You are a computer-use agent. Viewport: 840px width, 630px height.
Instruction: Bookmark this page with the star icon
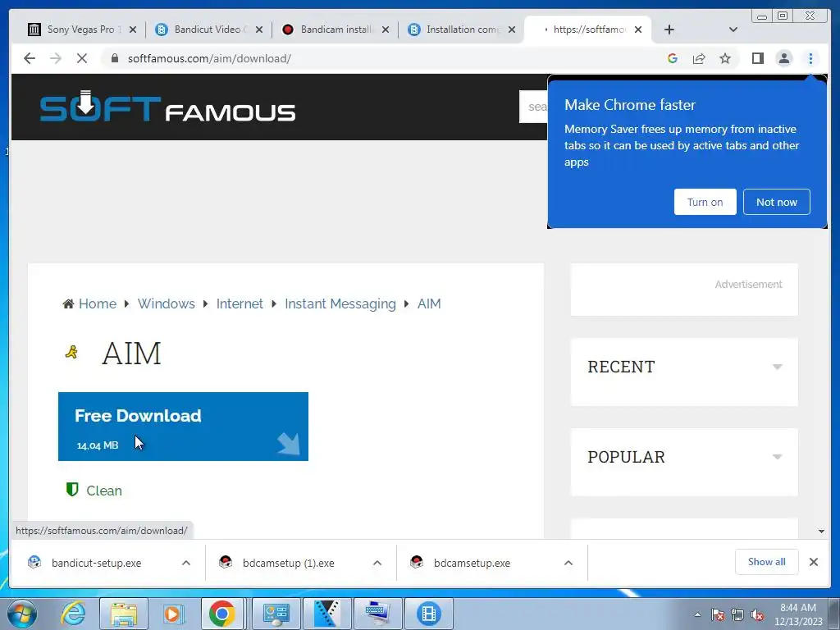click(725, 58)
